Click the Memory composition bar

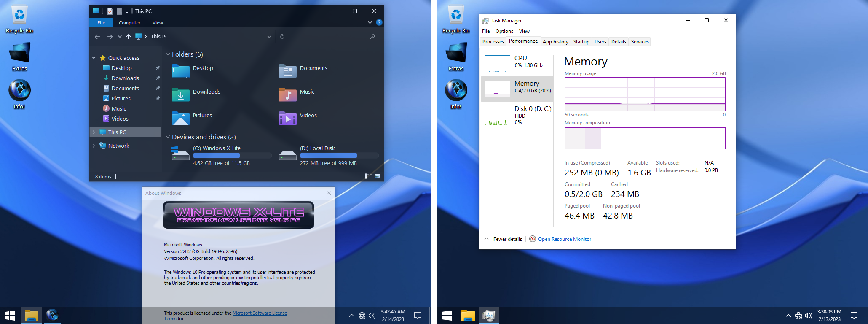pyautogui.click(x=645, y=138)
